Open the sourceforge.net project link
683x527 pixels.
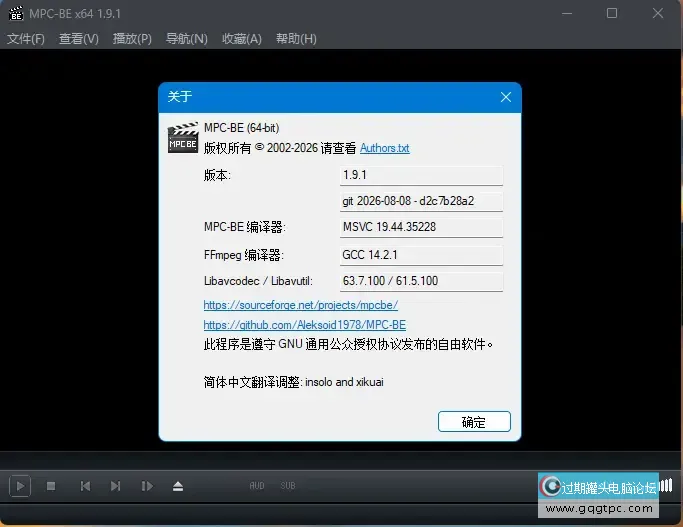(301, 305)
